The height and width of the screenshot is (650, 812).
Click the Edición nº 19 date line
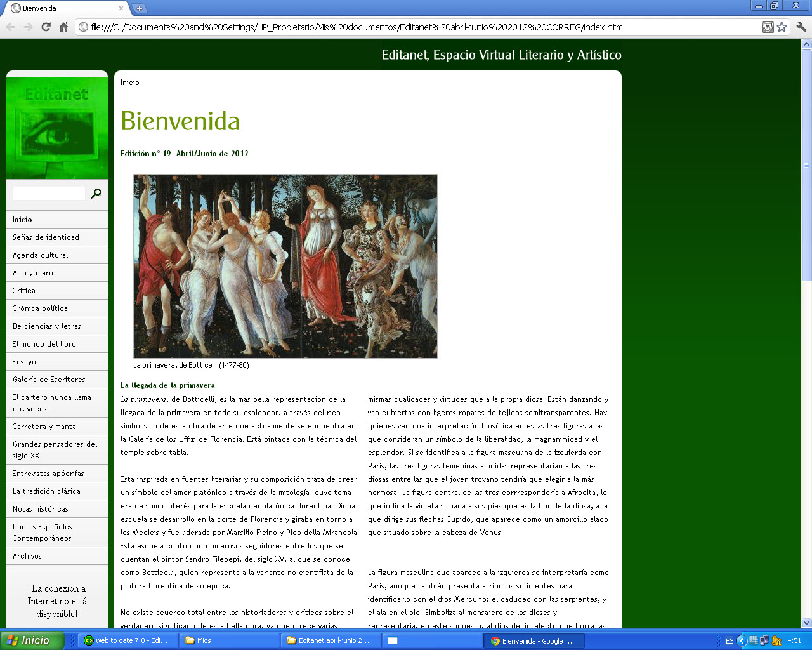pyautogui.click(x=185, y=154)
